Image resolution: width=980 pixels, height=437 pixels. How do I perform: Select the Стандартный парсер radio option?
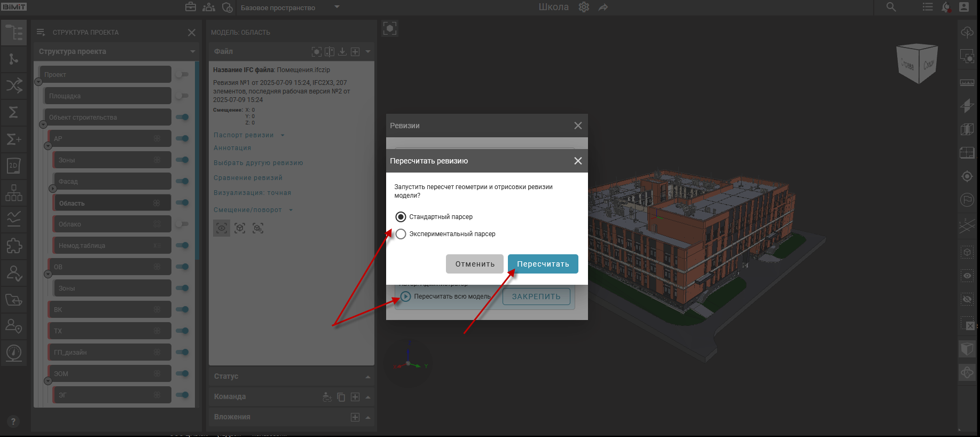[401, 217]
